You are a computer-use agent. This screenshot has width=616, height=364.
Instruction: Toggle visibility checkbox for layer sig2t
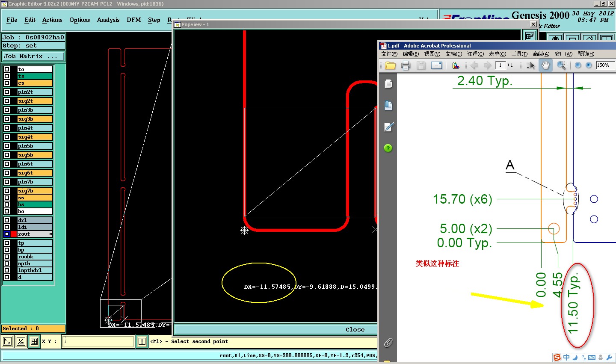click(7, 101)
